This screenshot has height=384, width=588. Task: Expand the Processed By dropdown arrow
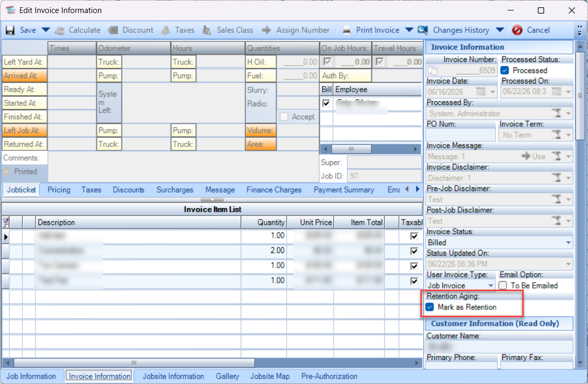569,113
